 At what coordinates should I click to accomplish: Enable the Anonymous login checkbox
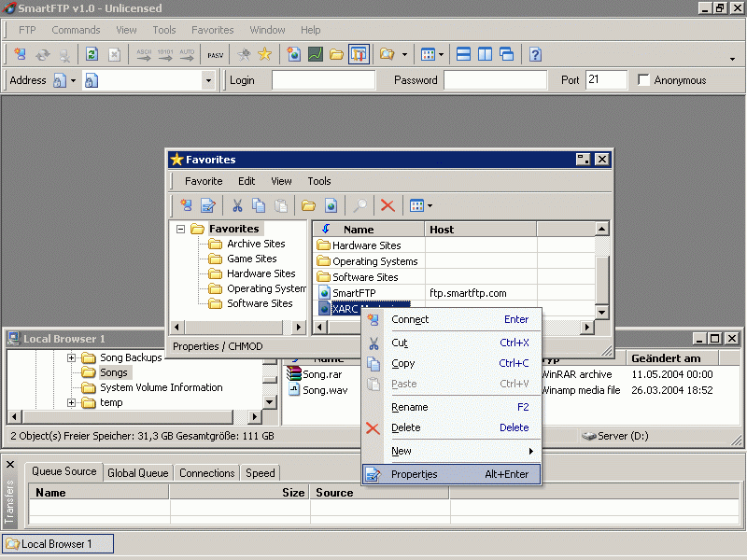(x=643, y=80)
